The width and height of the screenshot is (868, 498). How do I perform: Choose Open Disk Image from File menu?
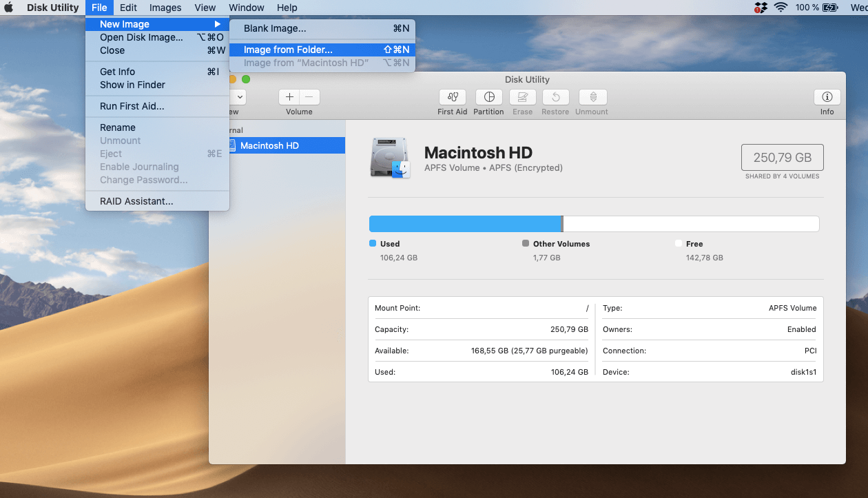pyautogui.click(x=141, y=37)
